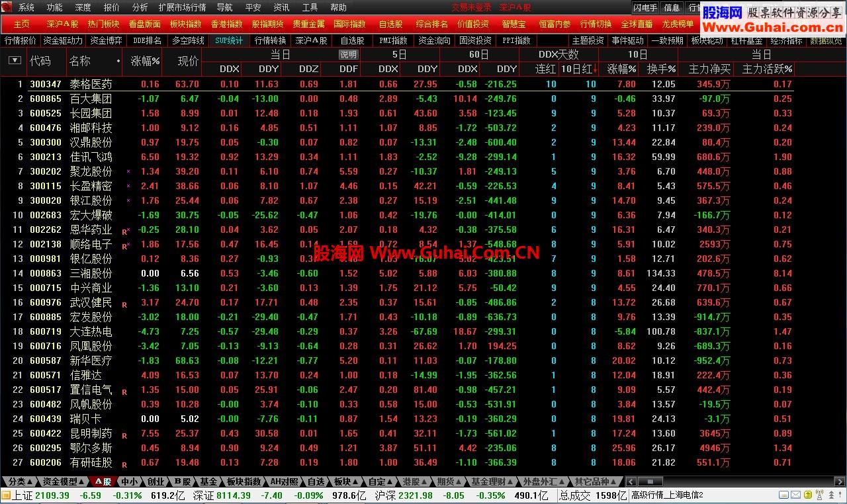
Task: Sort by the 10日红 column header
Action: (x=578, y=69)
